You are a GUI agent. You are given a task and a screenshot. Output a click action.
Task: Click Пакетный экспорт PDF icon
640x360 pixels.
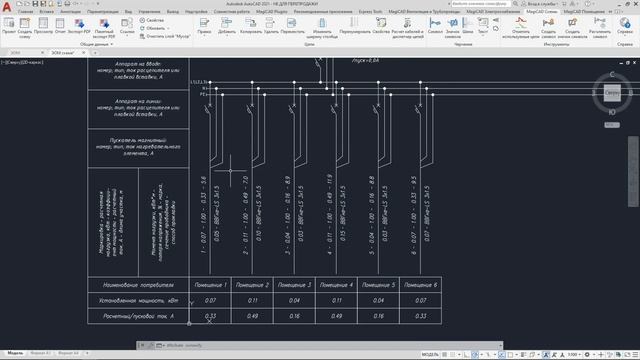(x=104, y=27)
